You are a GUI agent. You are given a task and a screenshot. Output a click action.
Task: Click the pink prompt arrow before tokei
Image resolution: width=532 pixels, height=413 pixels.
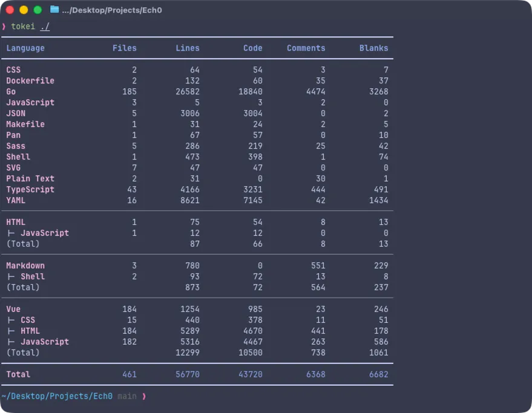click(x=4, y=27)
